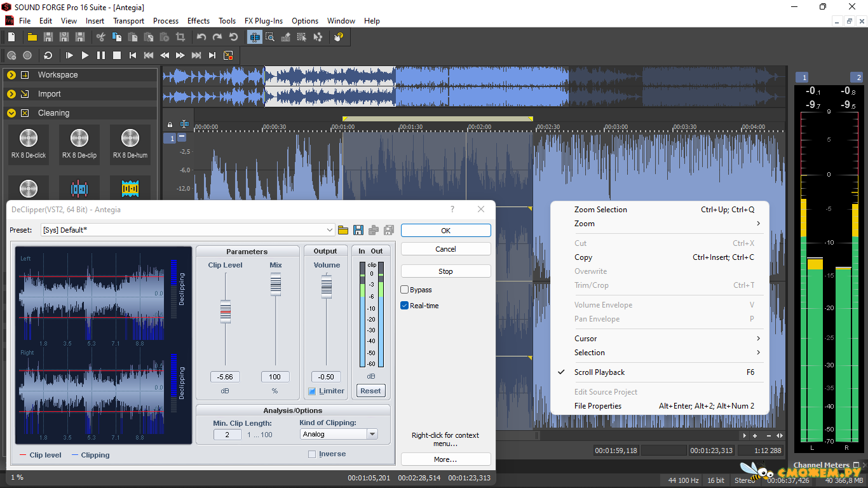868x488 pixels.
Task: Open the Kind of Clipping dropdown
Action: click(372, 434)
